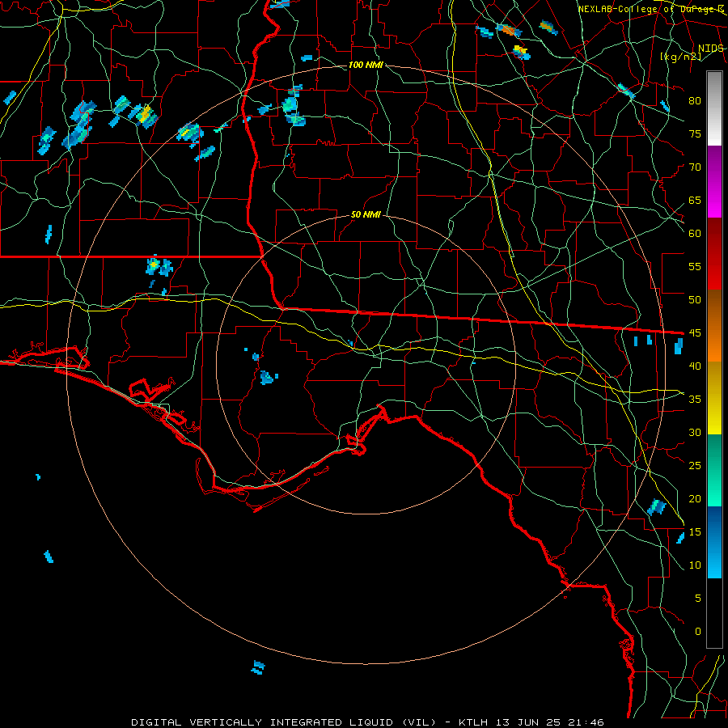The width and height of the screenshot is (728, 728).
Task: Click the "13 JUN 25 21:46" timestamp
Action: 550,722
